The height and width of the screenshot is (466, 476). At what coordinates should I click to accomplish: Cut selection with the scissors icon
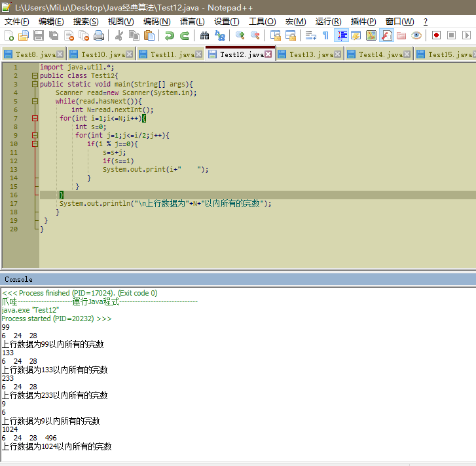[x=119, y=35]
